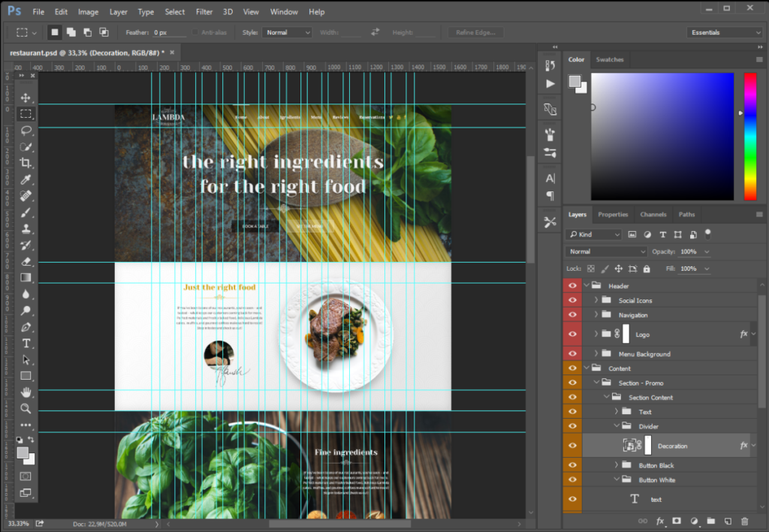Image resolution: width=769 pixels, height=532 pixels.
Task: Hide the Logo layer group
Action: point(571,334)
